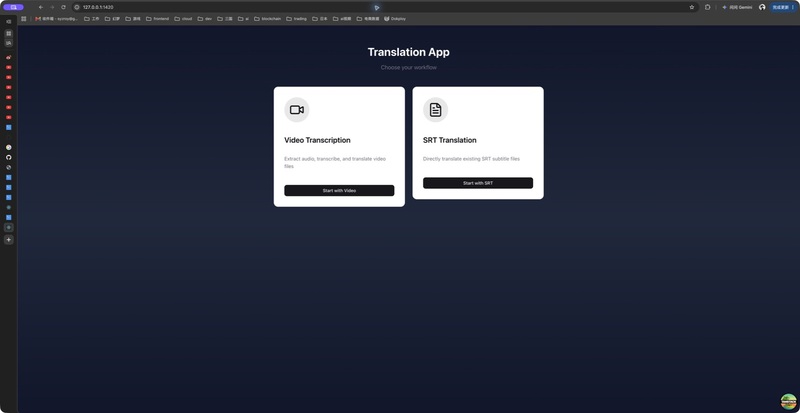
Task: Click the round avatar badge at bottom right
Action: point(788,402)
